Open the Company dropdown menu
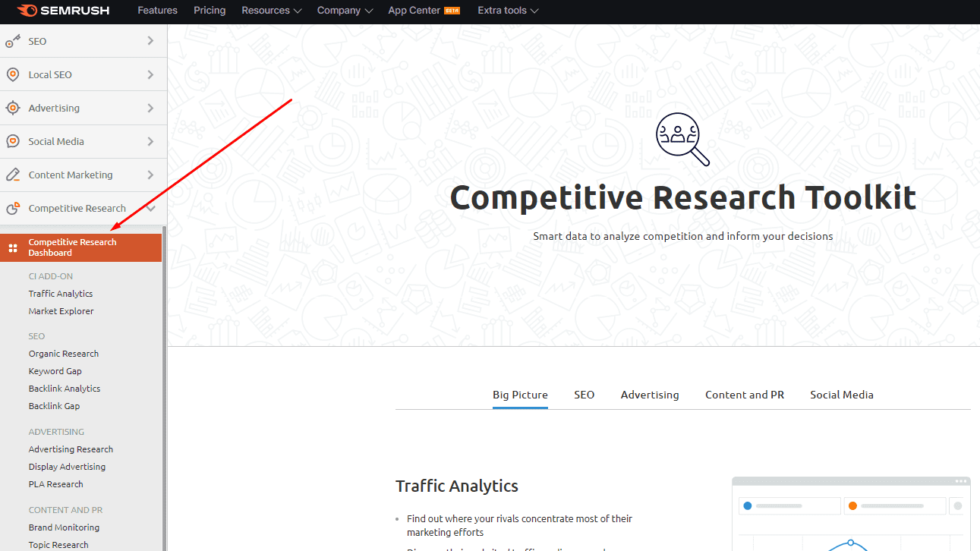980x551 pixels. point(345,11)
